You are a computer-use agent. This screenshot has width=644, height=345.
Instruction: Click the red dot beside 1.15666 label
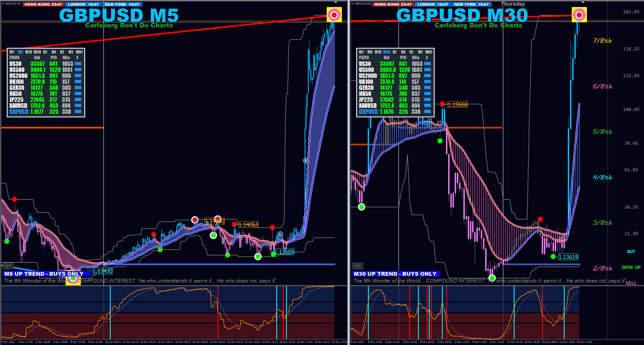[442, 104]
